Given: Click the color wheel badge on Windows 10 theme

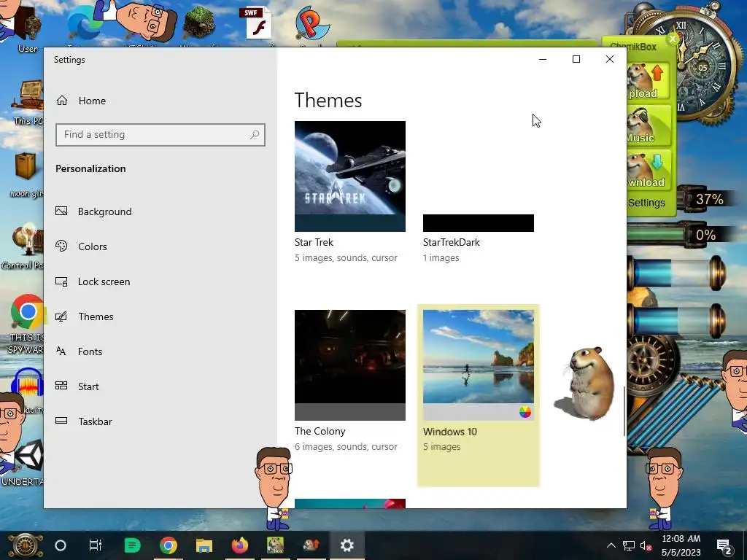Looking at the screenshot, I should click(525, 412).
